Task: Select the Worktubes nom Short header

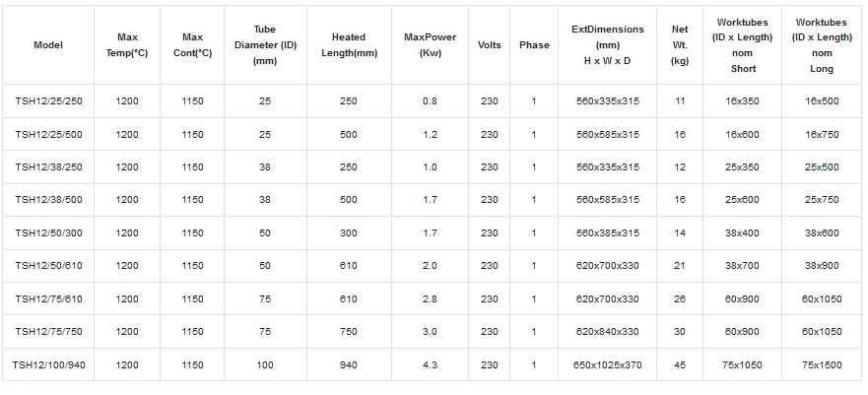Action: (x=743, y=45)
